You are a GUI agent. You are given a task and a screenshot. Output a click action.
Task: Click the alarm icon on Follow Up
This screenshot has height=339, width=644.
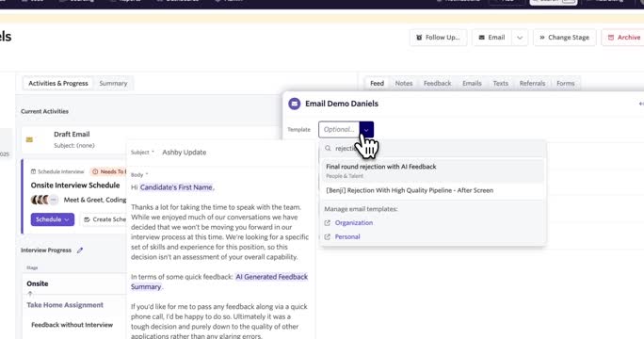(x=419, y=38)
